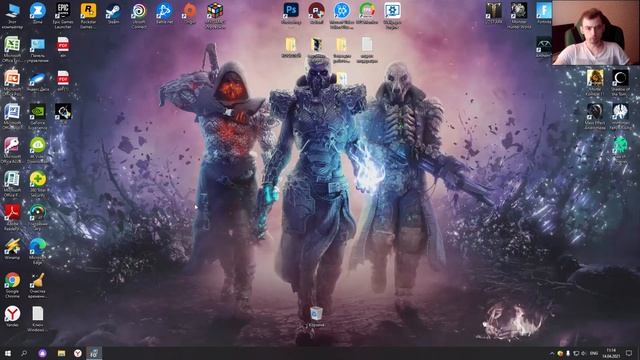Open Wallpaper Engine shortcut
The image size is (640, 360).
pos(392,11)
